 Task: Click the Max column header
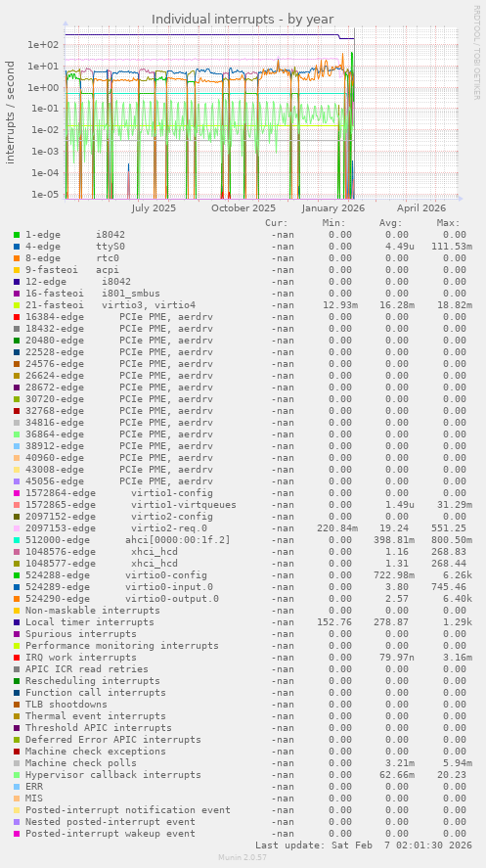point(448,223)
